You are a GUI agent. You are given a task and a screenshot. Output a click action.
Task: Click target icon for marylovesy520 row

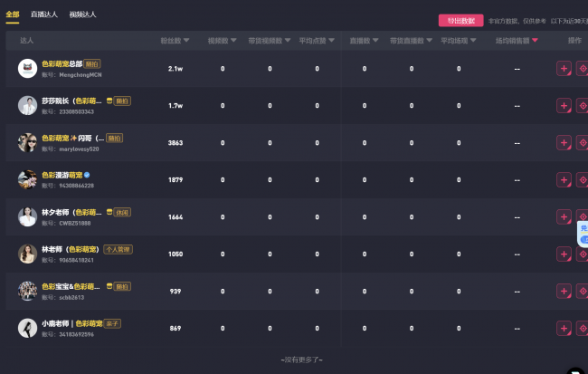[583, 143]
